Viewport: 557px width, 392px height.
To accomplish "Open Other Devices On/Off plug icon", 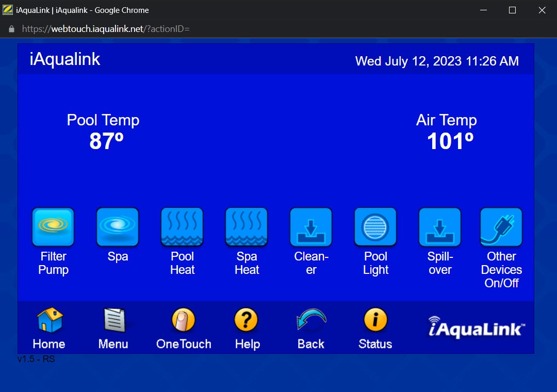I will 501,227.
